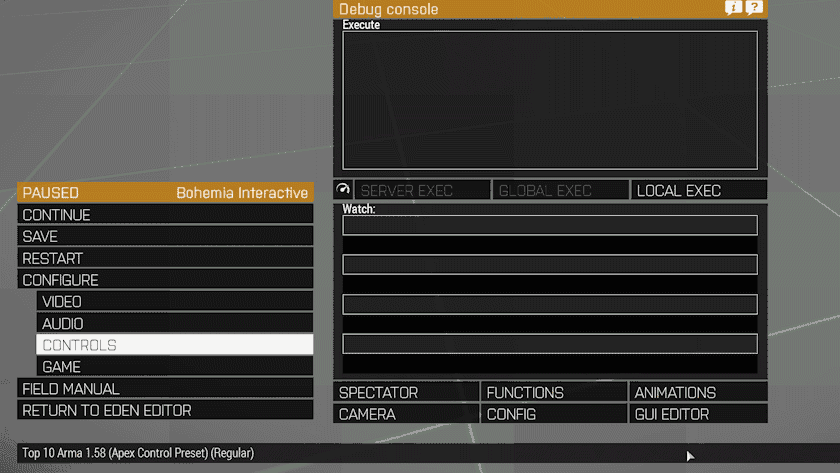Click the first Watch input field

click(x=550, y=225)
